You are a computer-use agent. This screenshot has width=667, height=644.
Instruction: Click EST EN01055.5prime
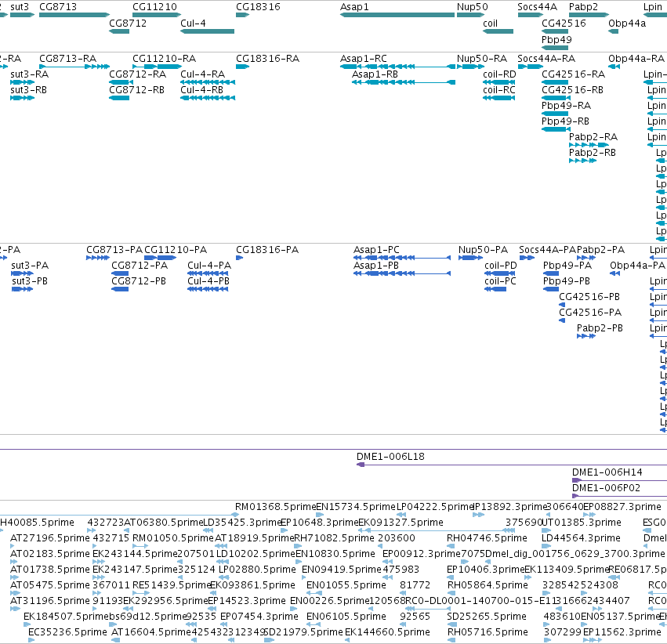point(346,585)
